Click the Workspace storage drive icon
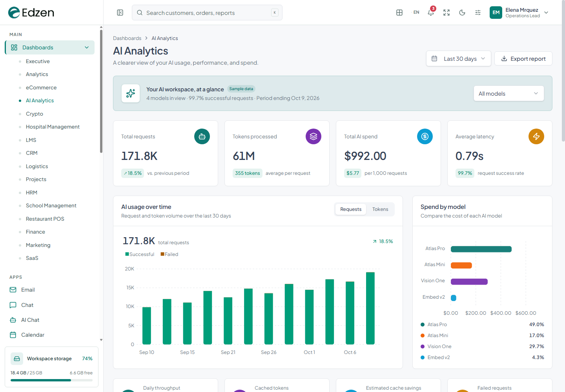The image size is (565, 392). coord(16,359)
